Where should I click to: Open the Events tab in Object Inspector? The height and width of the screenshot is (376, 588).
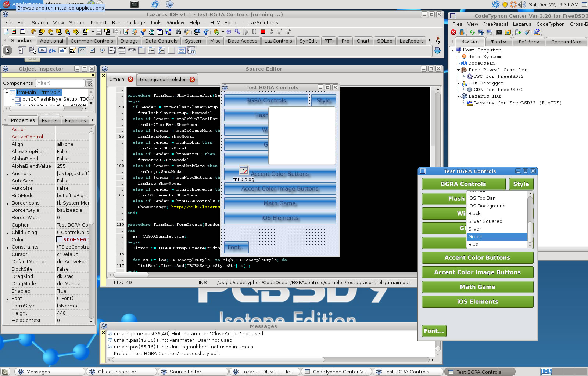tap(50, 120)
